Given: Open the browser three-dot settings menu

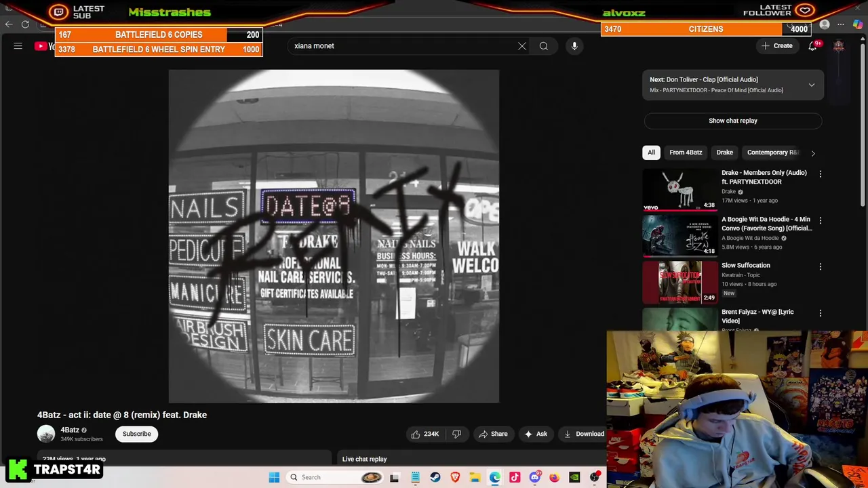Looking at the screenshot, I should tap(841, 24).
